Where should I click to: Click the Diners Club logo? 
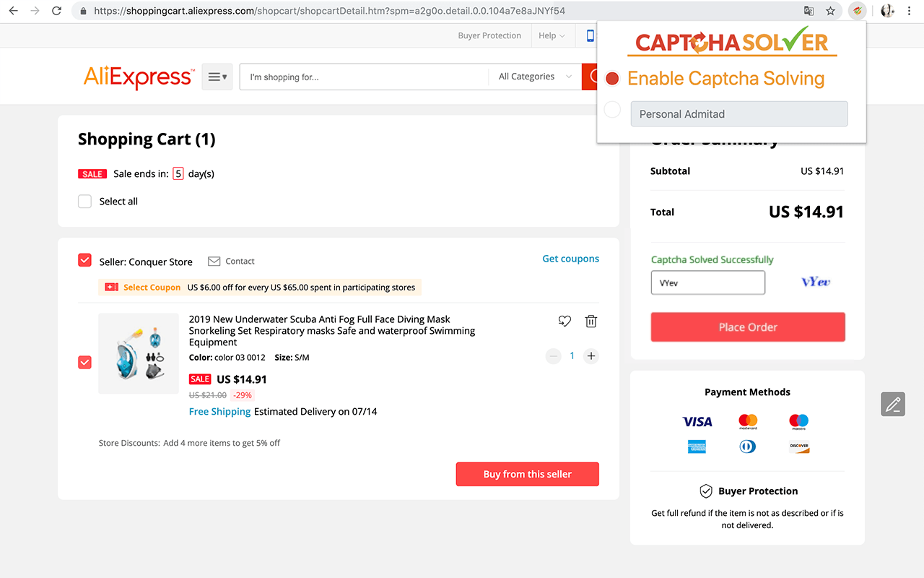click(x=748, y=447)
